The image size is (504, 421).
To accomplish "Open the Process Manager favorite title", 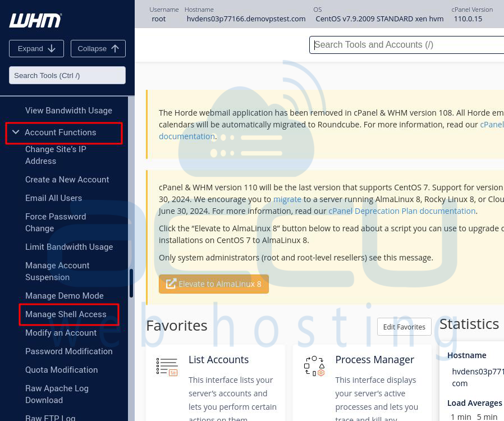I will coord(374,360).
